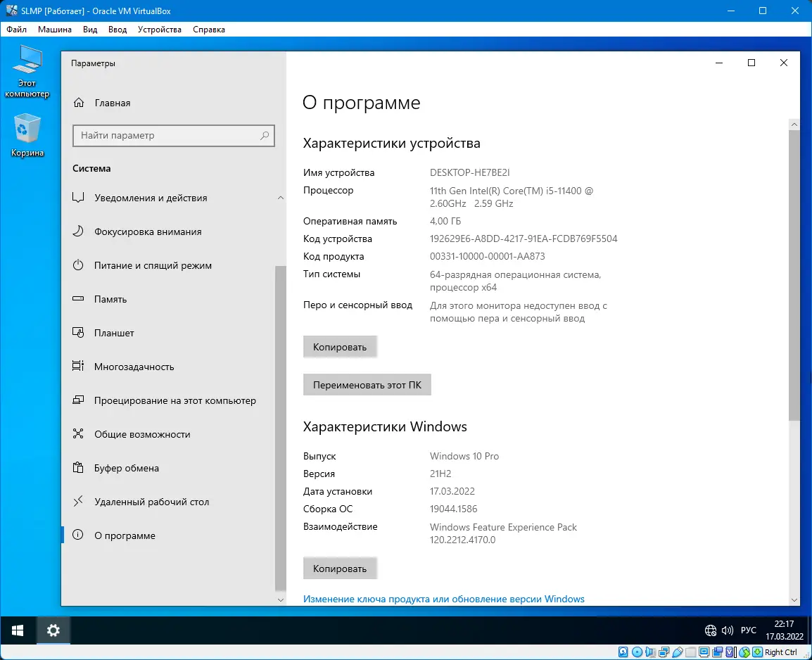This screenshot has width=812, height=660.
Task: Click Копировать under device specifications
Action: tap(340, 347)
